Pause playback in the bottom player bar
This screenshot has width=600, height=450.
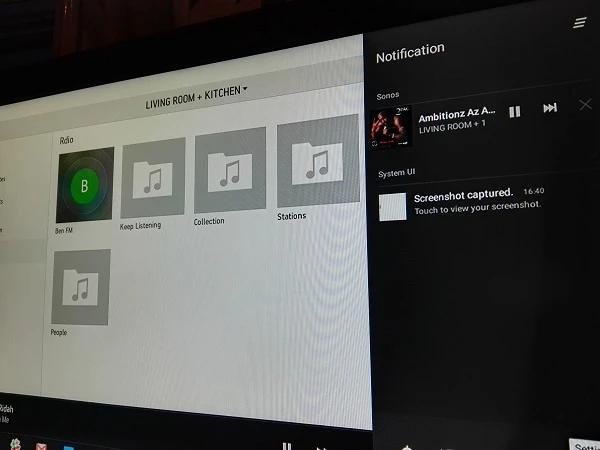pos(286,446)
